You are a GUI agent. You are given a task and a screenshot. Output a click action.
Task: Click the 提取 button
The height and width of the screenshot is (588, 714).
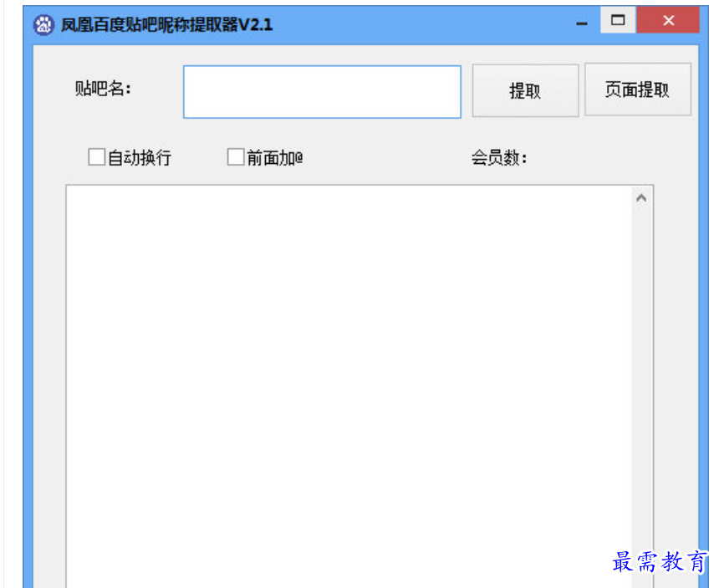(x=525, y=90)
